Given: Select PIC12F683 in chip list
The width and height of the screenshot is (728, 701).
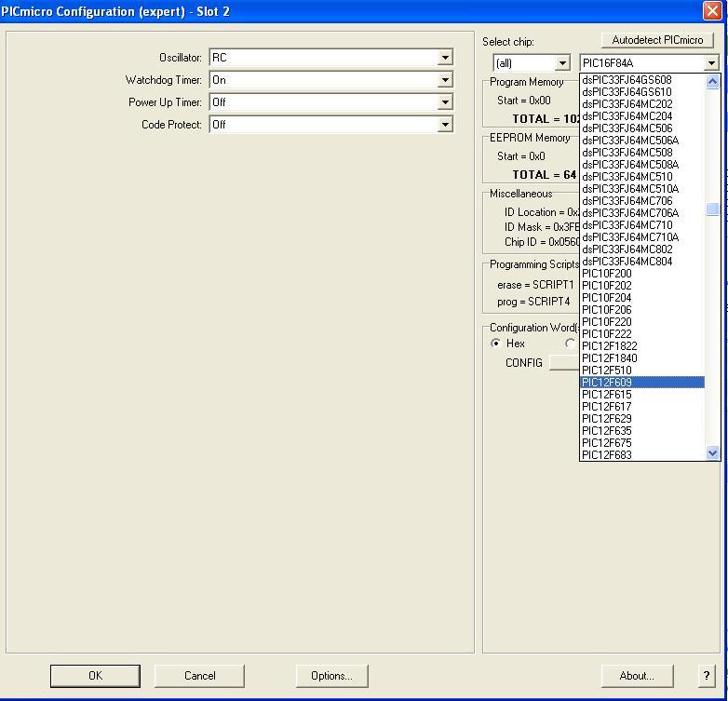Looking at the screenshot, I should pyautogui.click(x=642, y=454).
